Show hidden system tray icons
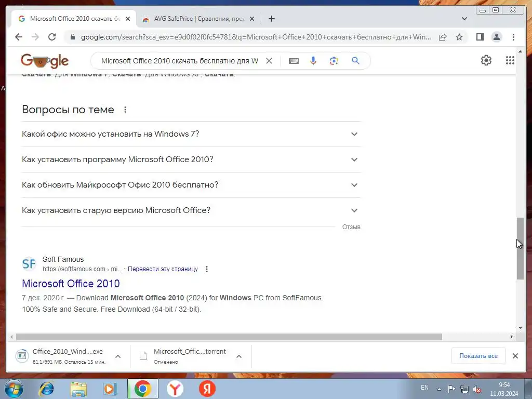 (x=439, y=389)
